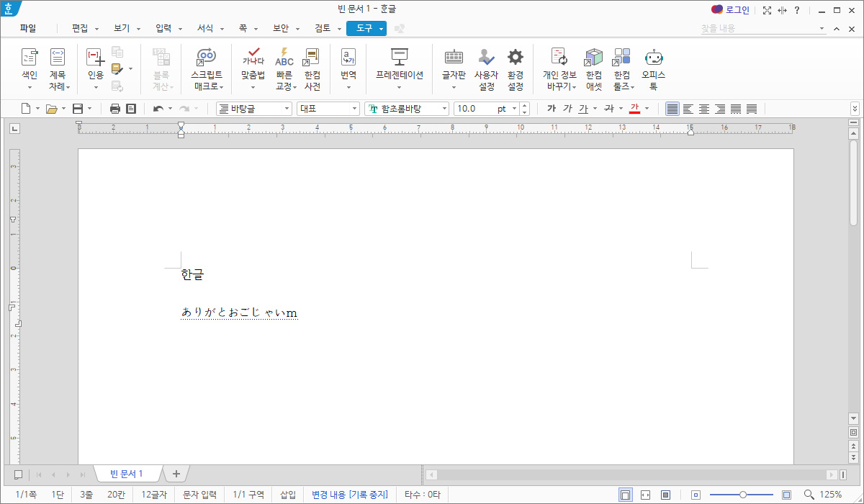This screenshot has width=864, height=504.
Task: Click the zoom out box beside slider
Action: pyautogui.click(x=696, y=495)
